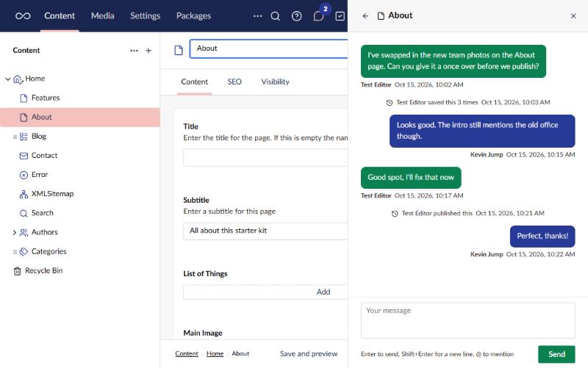Click the 'Perfect, thanks!' message bubble
The height and width of the screenshot is (368, 588).
pos(542,237)
